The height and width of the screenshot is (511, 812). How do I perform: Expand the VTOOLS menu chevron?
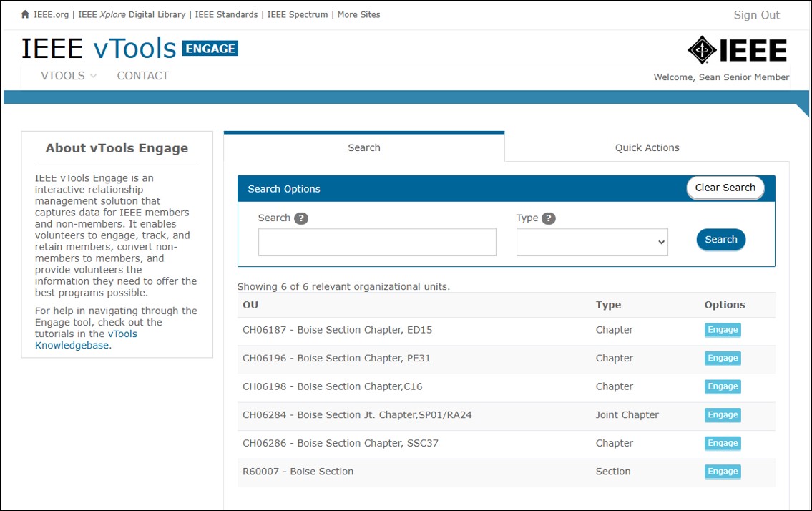(x=93, y=76)
